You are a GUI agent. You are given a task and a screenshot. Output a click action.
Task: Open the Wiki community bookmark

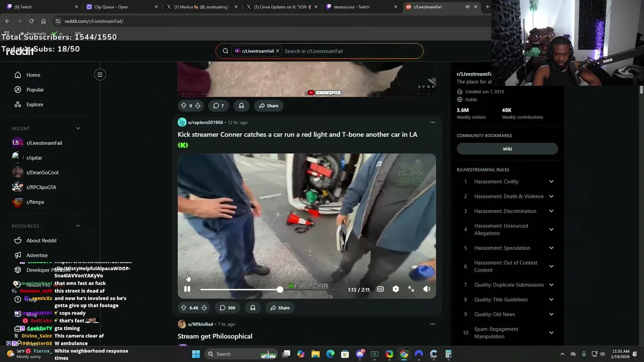pos(507,149)
